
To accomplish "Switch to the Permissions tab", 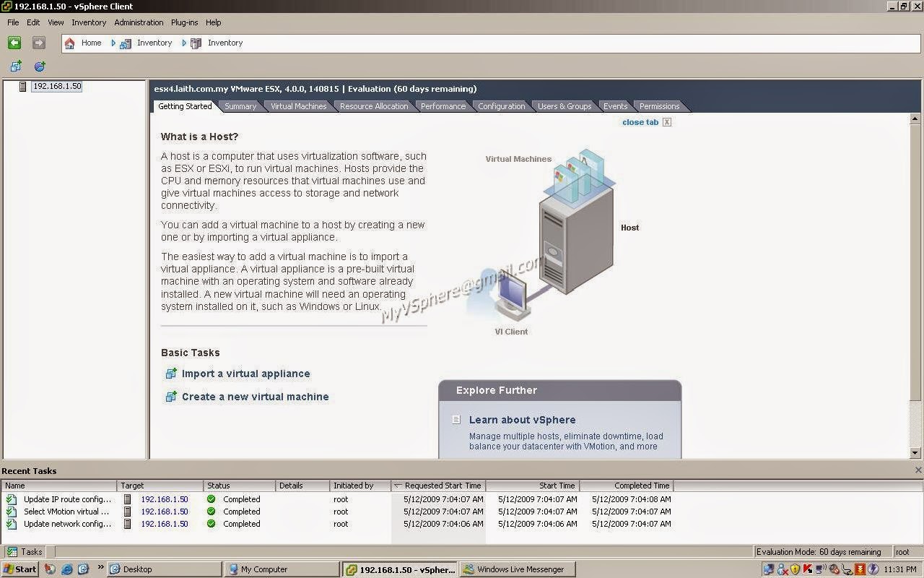I will [x=659, y=106].
